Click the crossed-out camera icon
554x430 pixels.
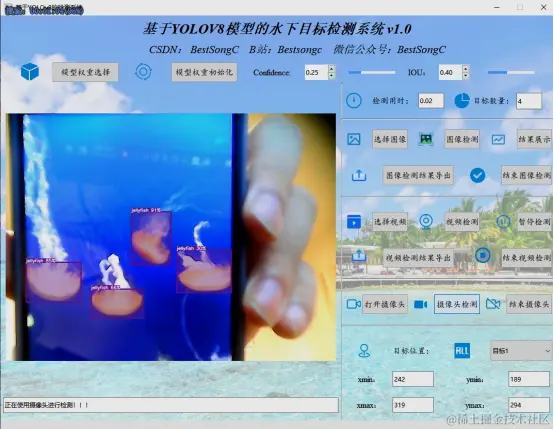point(493,304)
